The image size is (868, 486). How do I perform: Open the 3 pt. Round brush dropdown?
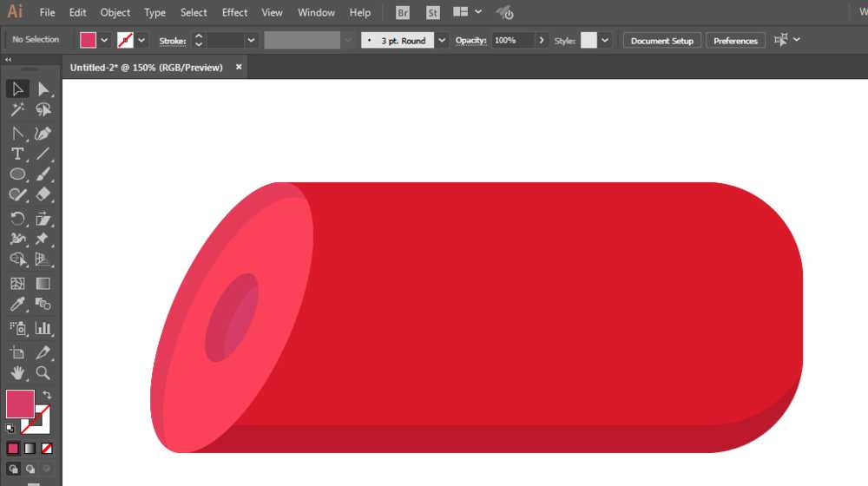442,41
